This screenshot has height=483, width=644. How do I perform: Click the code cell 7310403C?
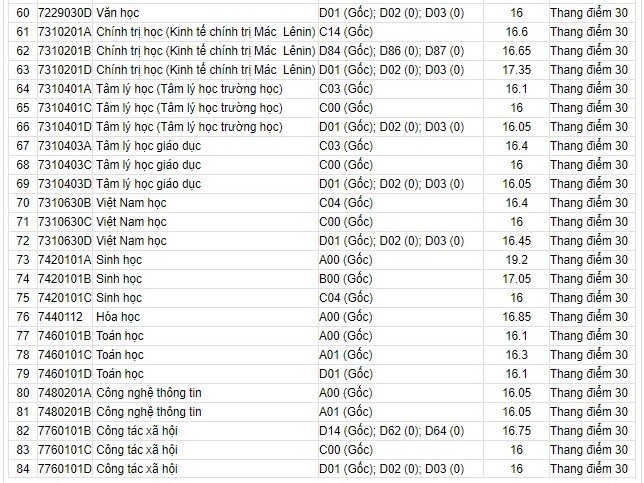point(64,165)
